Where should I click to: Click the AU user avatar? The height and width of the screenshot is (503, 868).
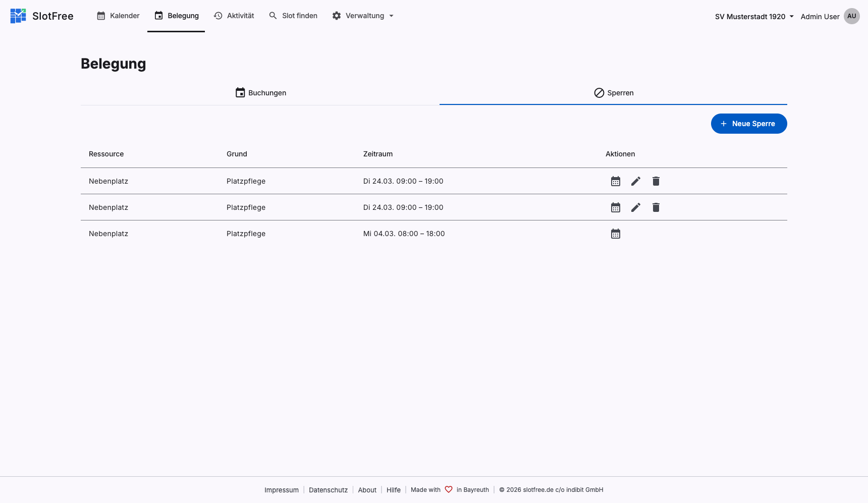point(851,16)
